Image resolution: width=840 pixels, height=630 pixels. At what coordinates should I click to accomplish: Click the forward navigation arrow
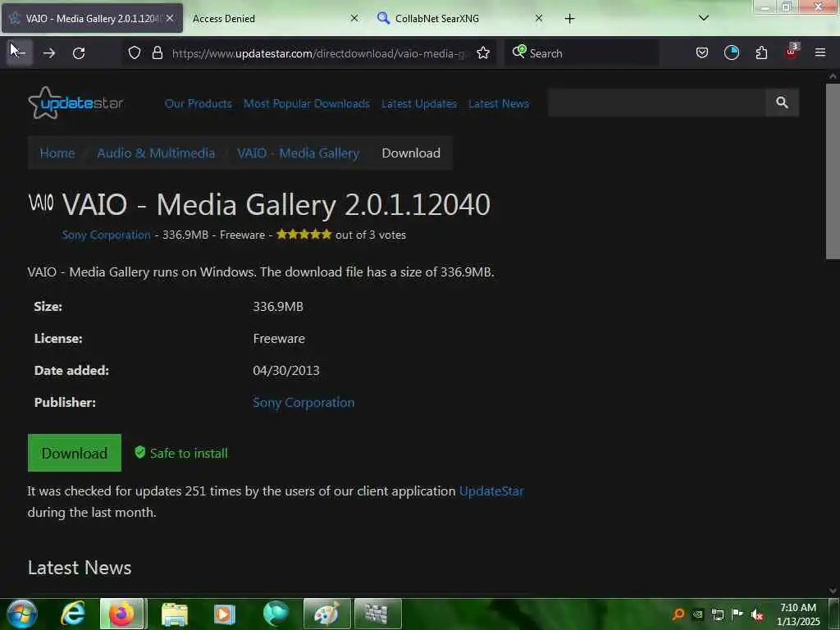click(48, 52)
